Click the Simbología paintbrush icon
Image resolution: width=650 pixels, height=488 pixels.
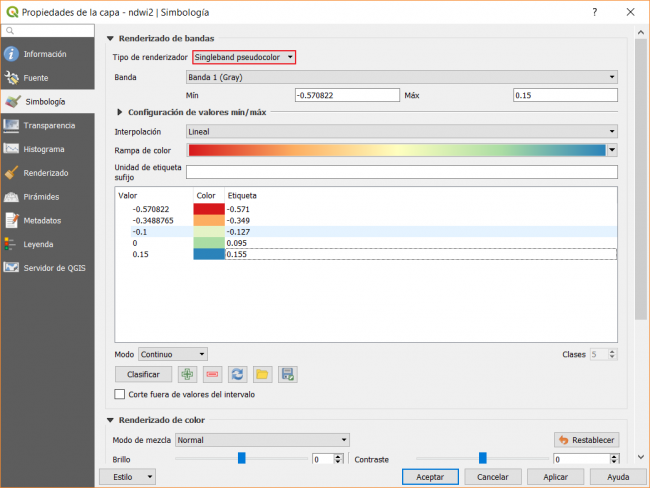12,102
